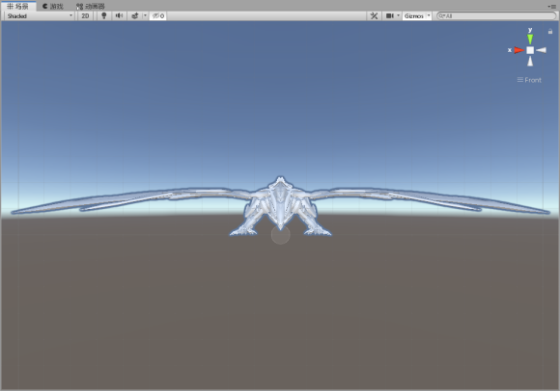Click the scene search input field
The width and height of the screenshot is (560, 391).
(x=496, y=16)
